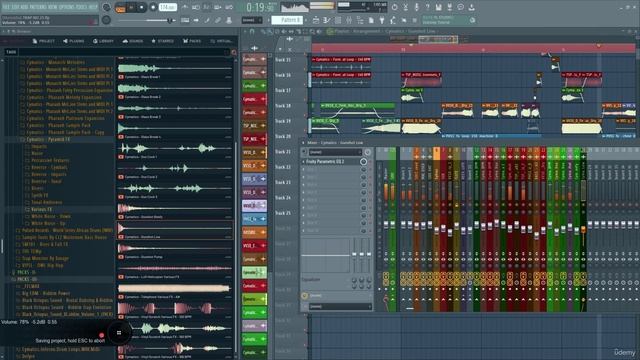Viewport: 640px width, 360px height.
Task: Click the export download arrow icon
Action: click(471, 7)
